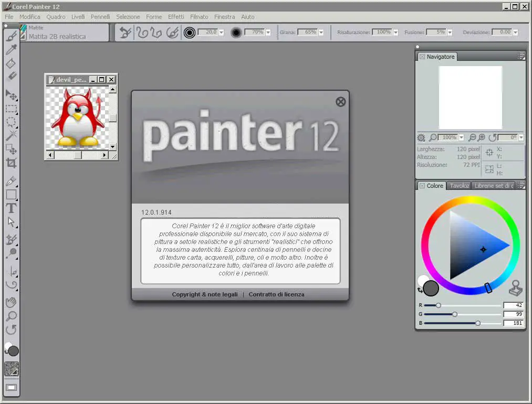Toggle the view mode button in toolbox
This screenshot has height=404, width=532.
click(11, 387)
